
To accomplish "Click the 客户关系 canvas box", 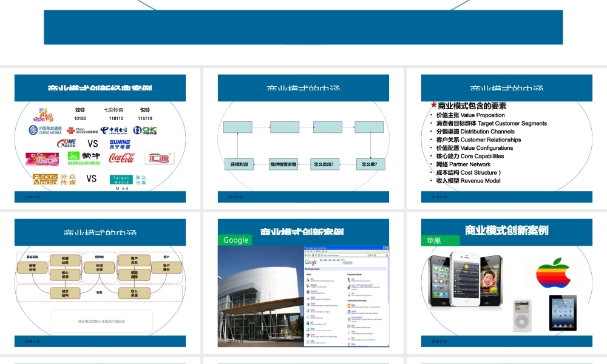I will 134,260.
